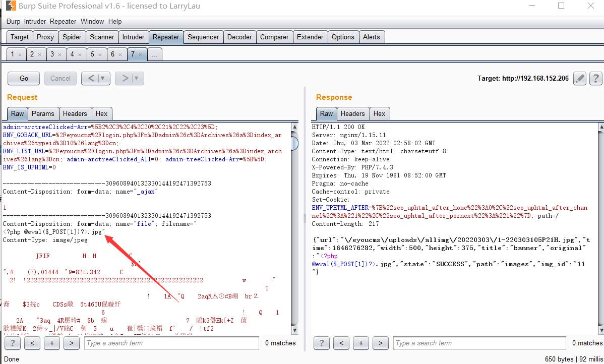
Task: Go to next match in request search
Action: click(x=71, y=343)
